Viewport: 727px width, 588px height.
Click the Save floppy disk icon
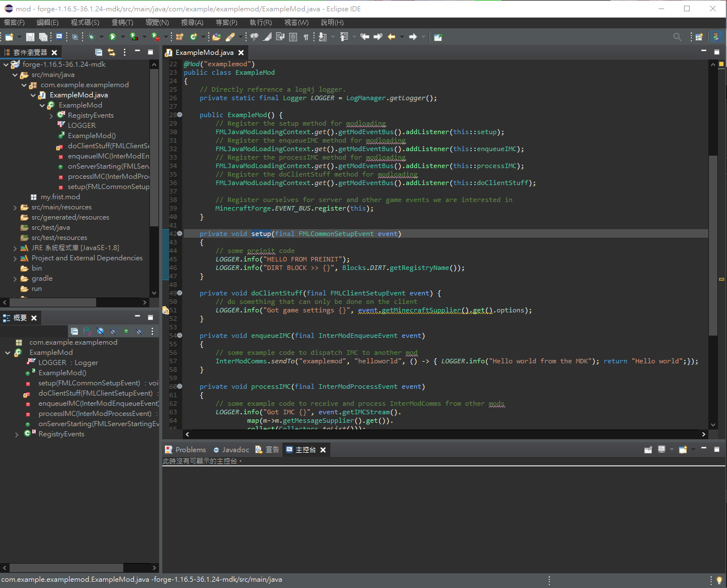pos(30,37)
